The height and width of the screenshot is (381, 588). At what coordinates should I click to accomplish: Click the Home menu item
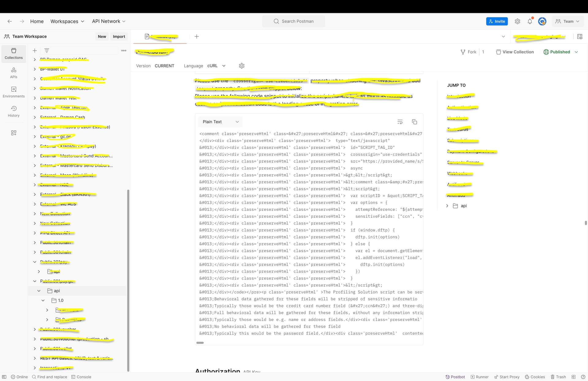point(37,21)
